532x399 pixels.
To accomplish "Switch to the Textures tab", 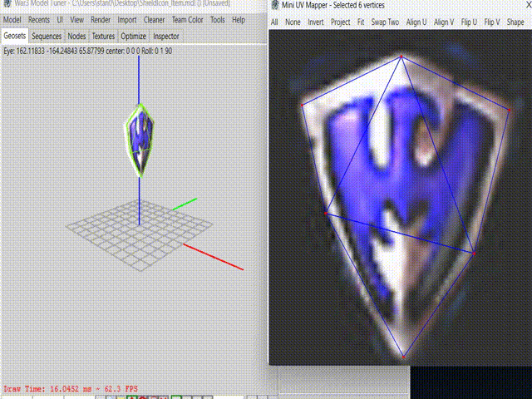I will (x=103, y=36).
